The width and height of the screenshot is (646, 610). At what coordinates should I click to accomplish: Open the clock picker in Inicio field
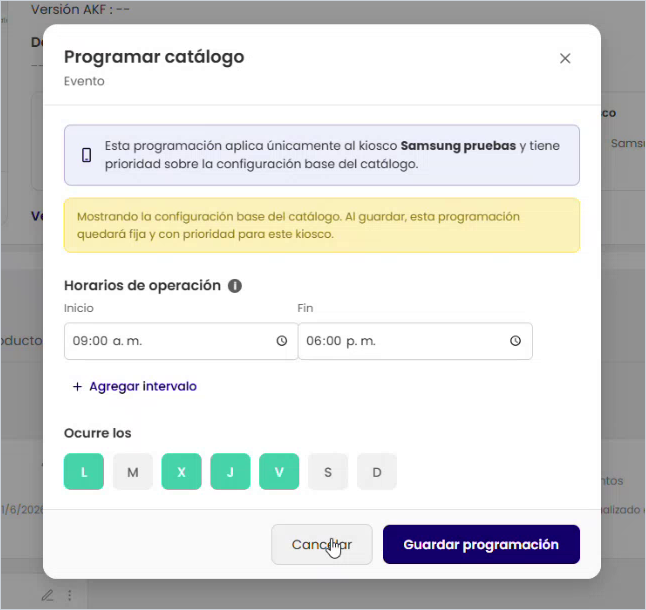282,341
